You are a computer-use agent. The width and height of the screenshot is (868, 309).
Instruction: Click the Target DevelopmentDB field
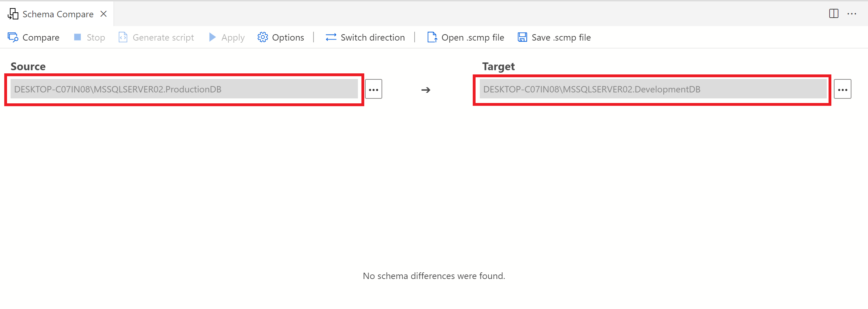[x=653, y=89]
